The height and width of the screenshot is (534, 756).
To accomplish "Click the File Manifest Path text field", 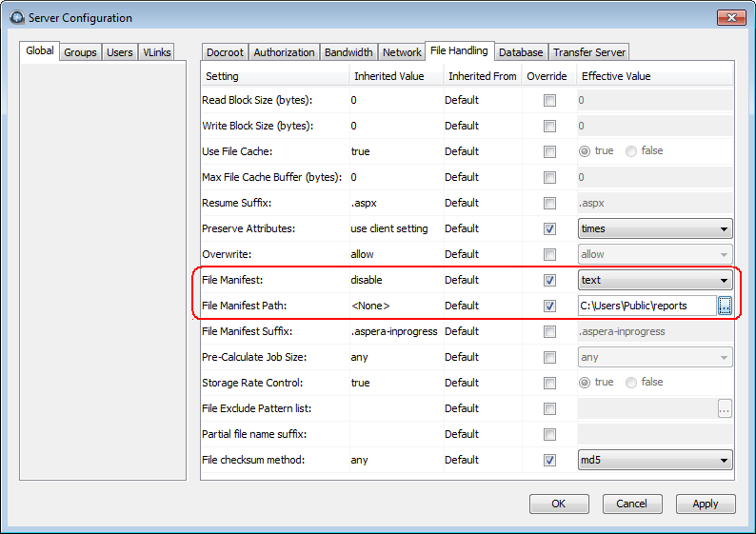I will click(x=646, y=306).
